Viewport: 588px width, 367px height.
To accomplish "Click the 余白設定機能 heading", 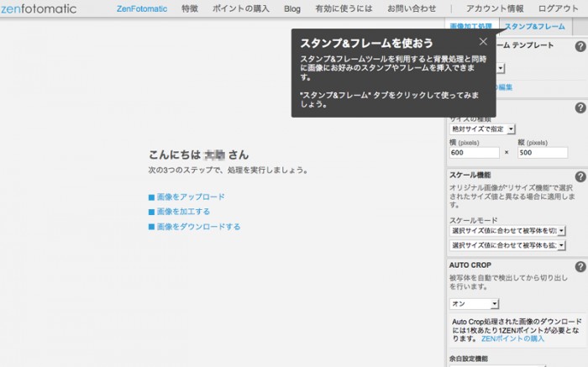I will [x=469, y=359].
